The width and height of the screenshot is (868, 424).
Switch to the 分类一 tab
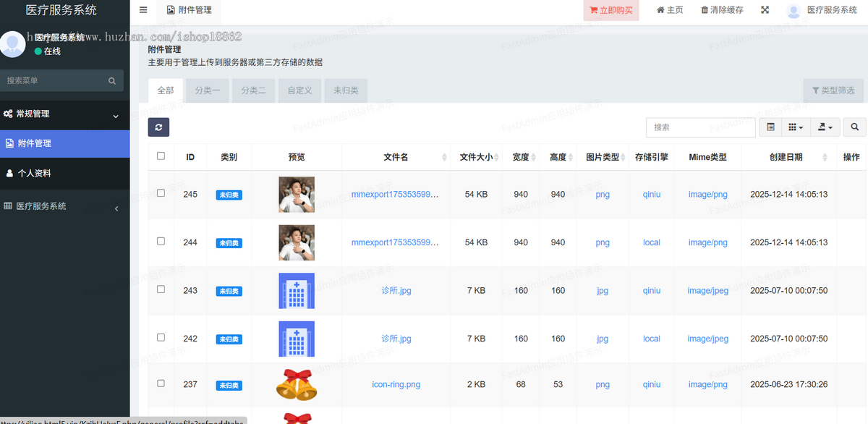tap(208, 90)
